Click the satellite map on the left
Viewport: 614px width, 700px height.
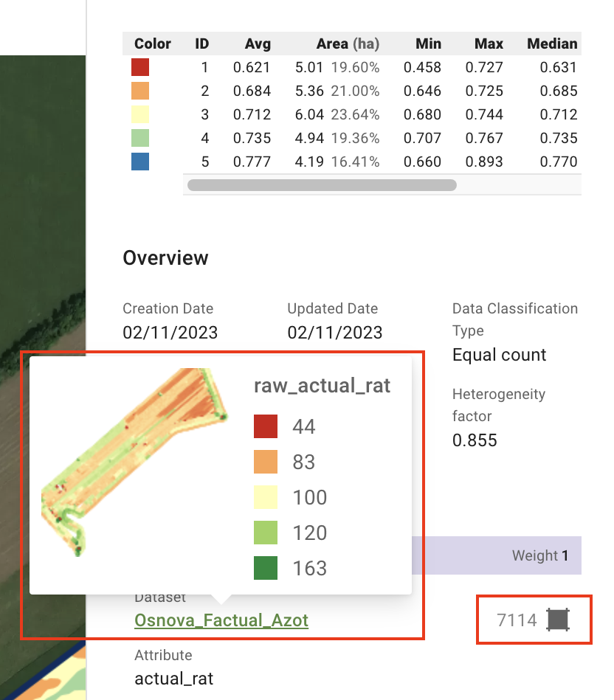tap(43, 221)
